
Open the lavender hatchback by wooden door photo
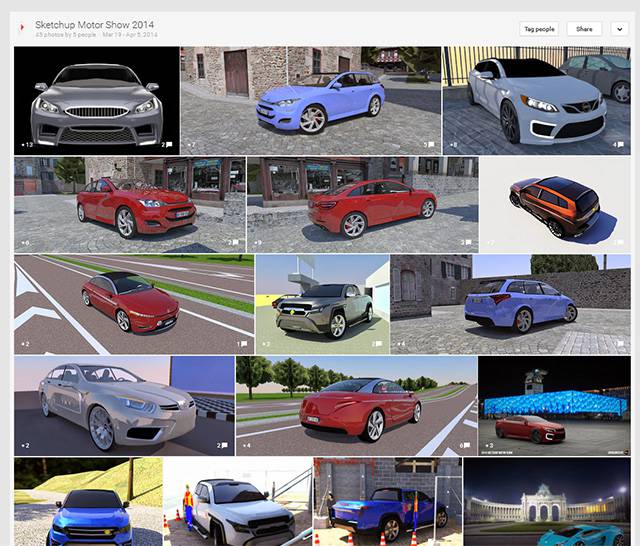(311, 100)
